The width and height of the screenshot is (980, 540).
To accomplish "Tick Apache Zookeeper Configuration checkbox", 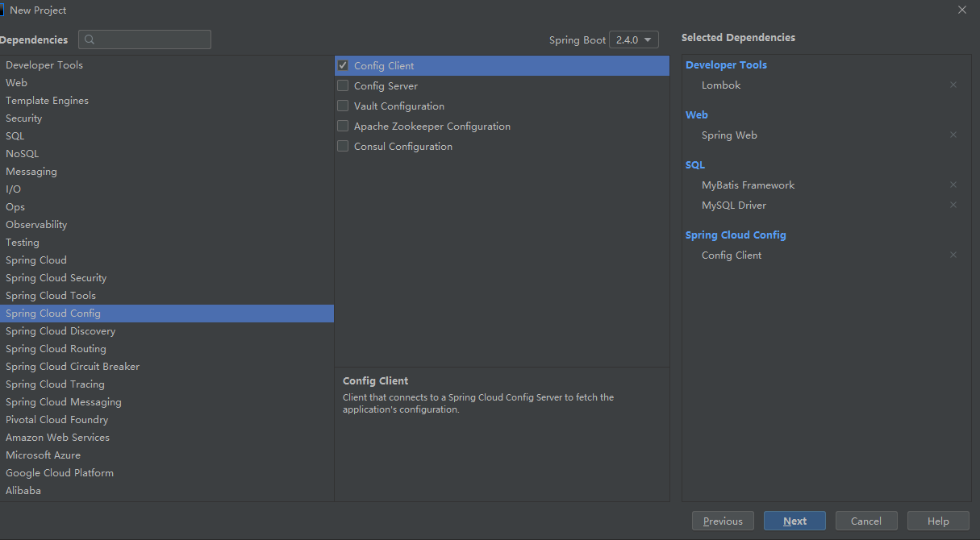I will click(x=343, y=126).
